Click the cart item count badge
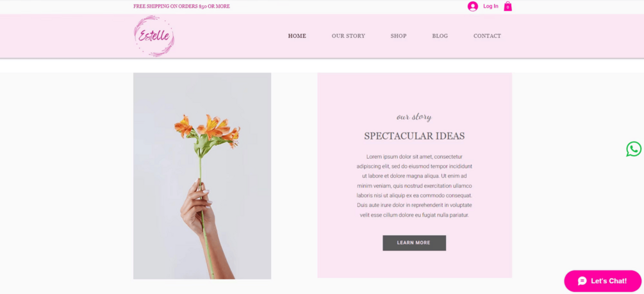644x294 pixels. [x=508, y=7]
